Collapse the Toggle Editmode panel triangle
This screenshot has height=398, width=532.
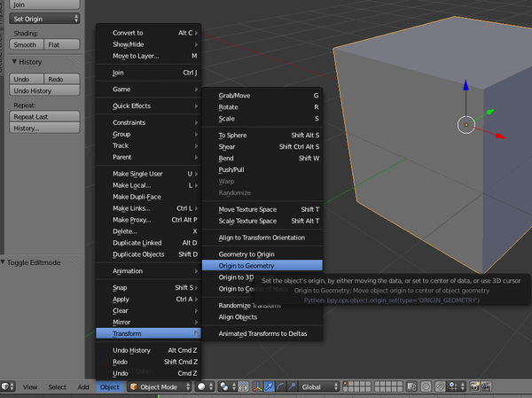point(3,262)
